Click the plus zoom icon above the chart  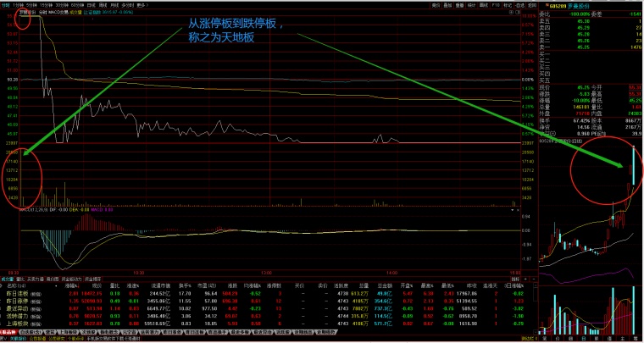click(511, 13)
